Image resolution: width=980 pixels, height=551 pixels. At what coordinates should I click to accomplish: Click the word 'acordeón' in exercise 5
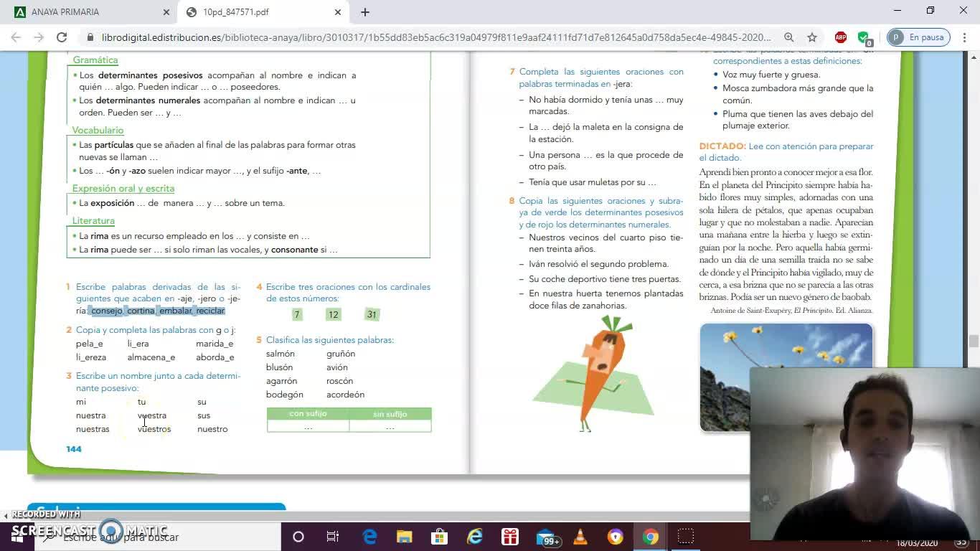coord(346,395)
